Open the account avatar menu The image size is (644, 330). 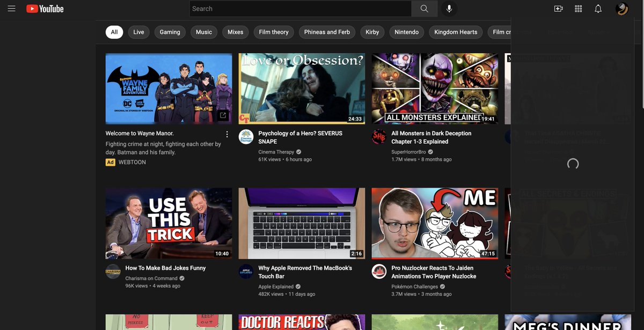[622, 9]
